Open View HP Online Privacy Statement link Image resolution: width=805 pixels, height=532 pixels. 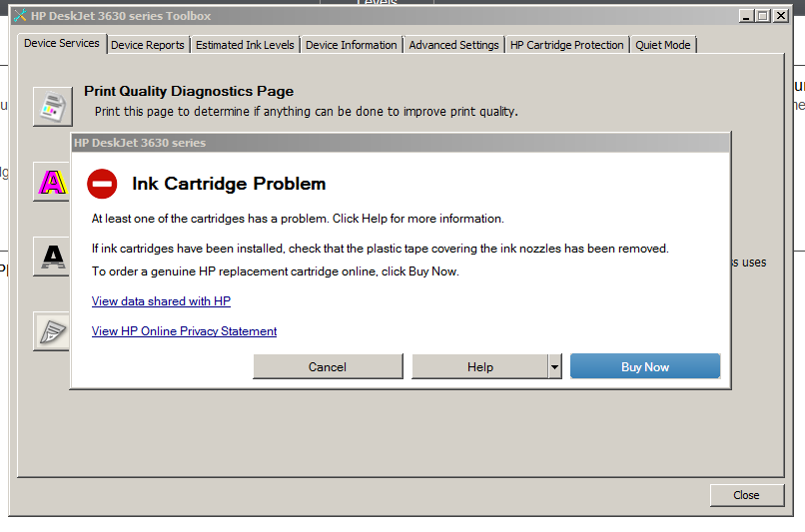point(185,331)
